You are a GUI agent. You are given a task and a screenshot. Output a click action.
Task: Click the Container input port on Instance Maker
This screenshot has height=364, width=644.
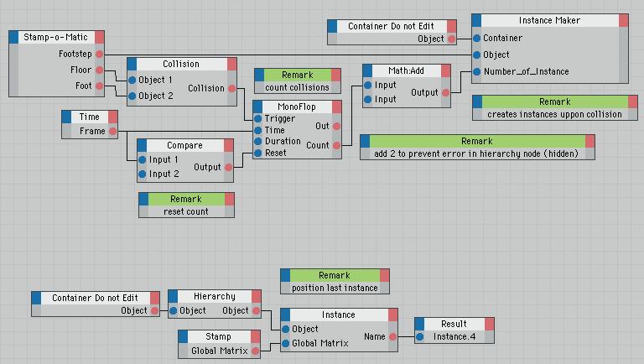(476, 38)
